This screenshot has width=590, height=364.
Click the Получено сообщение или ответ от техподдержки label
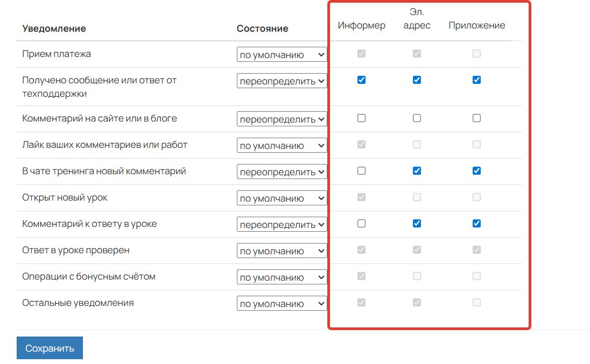click(x=100, y=87)
